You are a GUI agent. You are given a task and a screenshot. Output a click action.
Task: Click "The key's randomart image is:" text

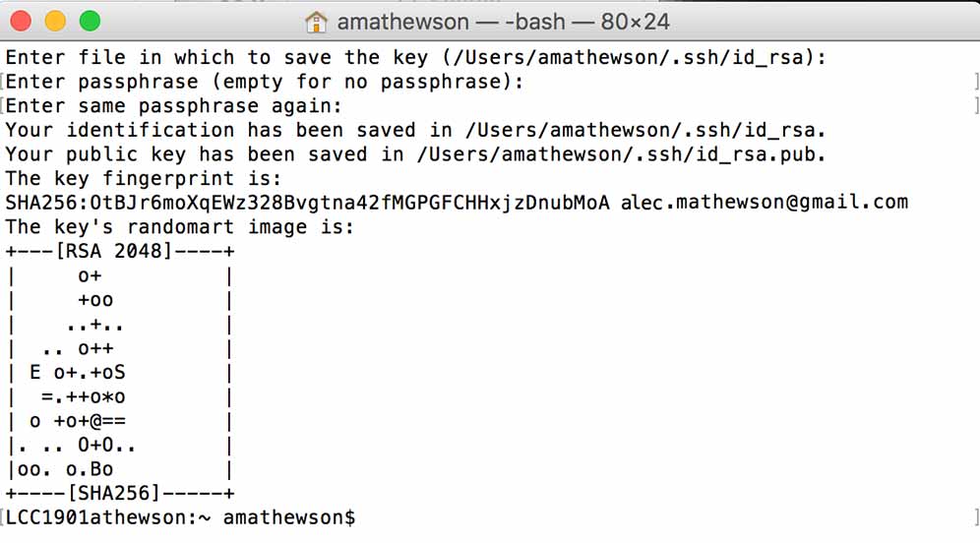(180, 227)
